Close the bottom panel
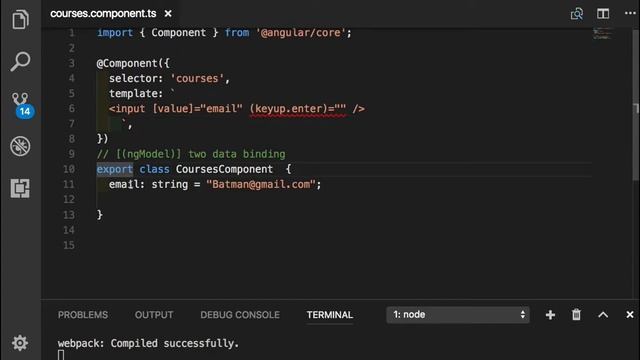The height and width of the screenshot is (360, 640). point(630,315)
